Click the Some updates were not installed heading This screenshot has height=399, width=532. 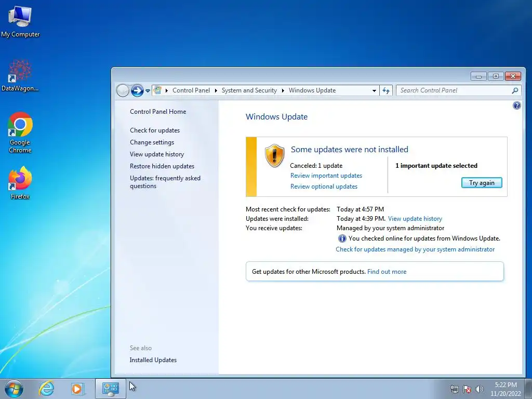[350, 150]
